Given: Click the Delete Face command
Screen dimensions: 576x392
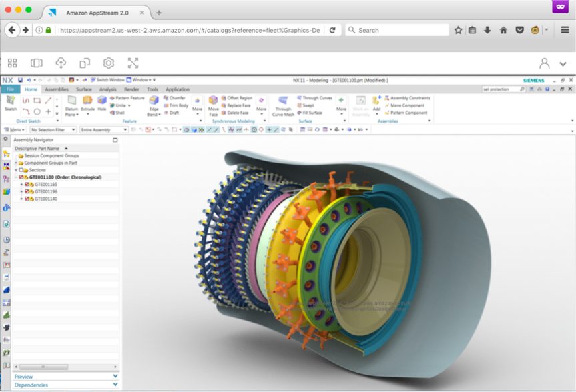Looking at the screenshot, I should tap(235, 113).
